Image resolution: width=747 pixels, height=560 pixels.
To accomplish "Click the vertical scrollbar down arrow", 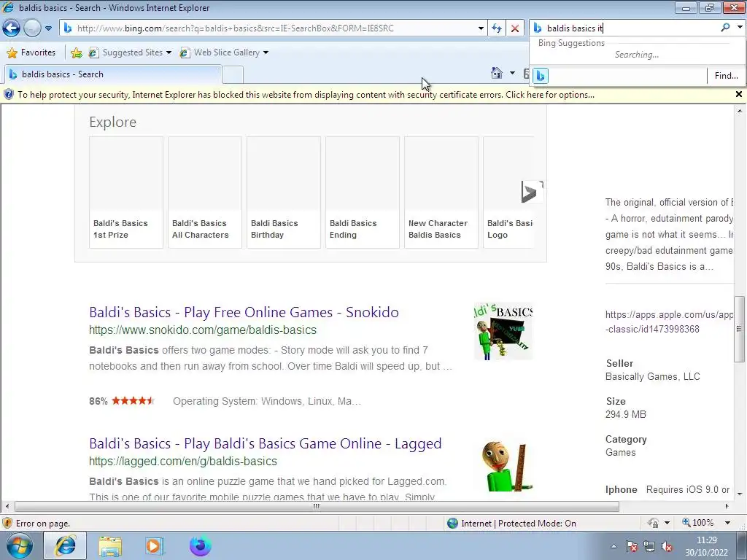I will pyautogui.click(x=740, y=494).
